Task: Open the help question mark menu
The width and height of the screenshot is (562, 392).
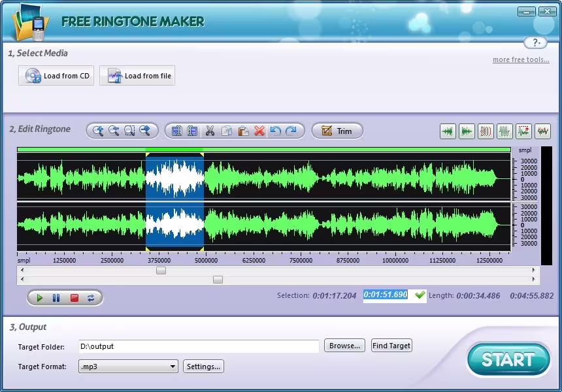Action: pos(535,42)
